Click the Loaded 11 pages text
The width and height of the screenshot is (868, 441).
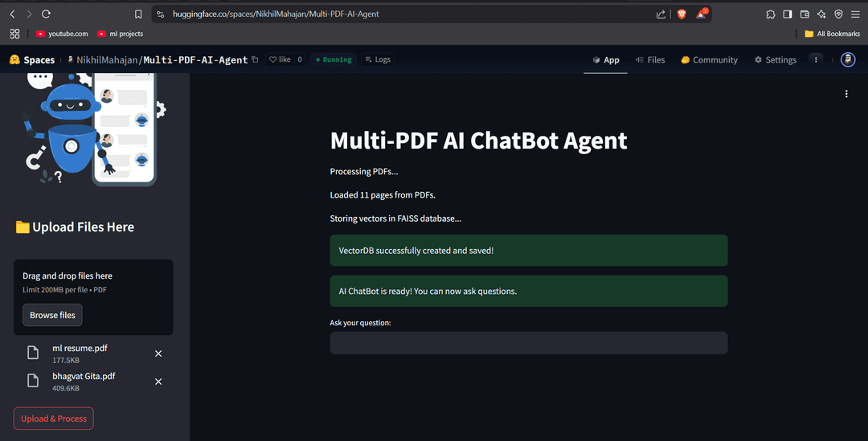coord(383,194)
